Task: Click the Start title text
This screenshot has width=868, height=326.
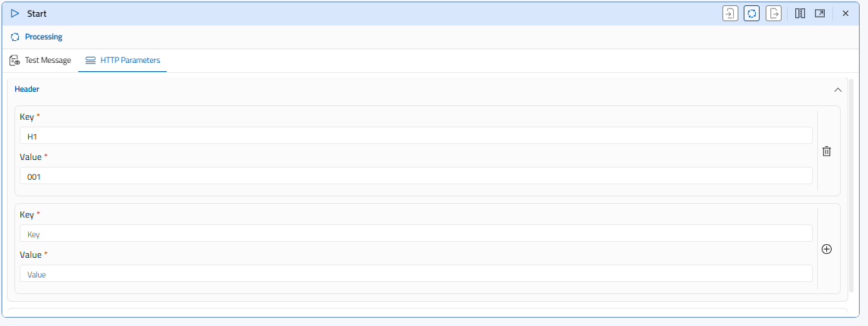Action: pyautogui.click(x=37, y=14)
